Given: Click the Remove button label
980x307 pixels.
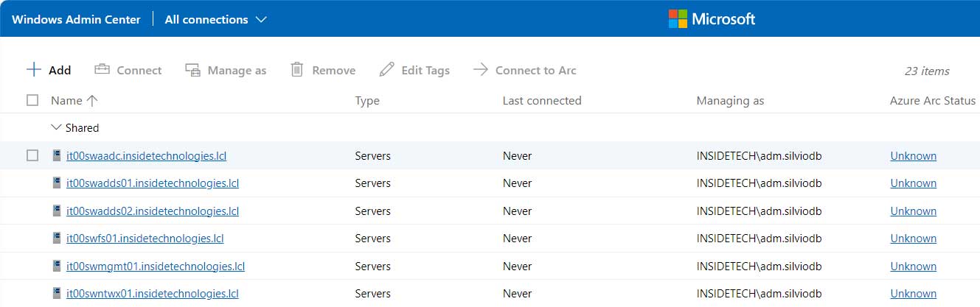Looking at the screenshot, I should point(334,70).
